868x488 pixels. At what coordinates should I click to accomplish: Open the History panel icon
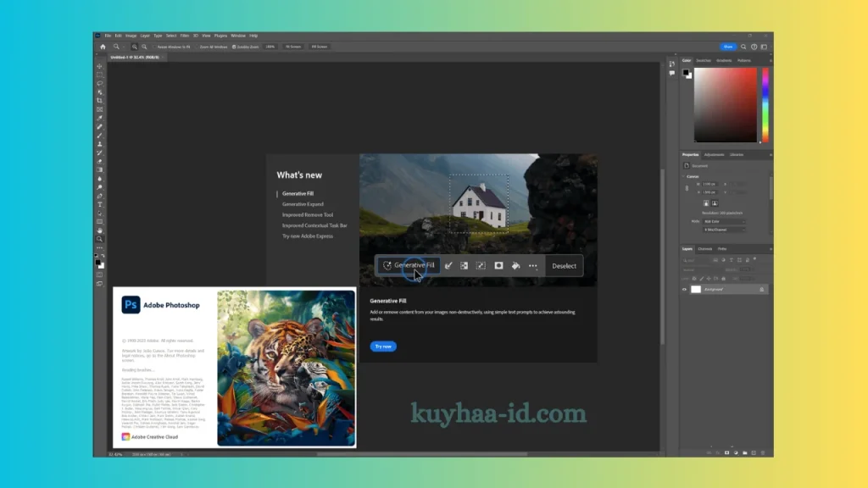[671, 64]
